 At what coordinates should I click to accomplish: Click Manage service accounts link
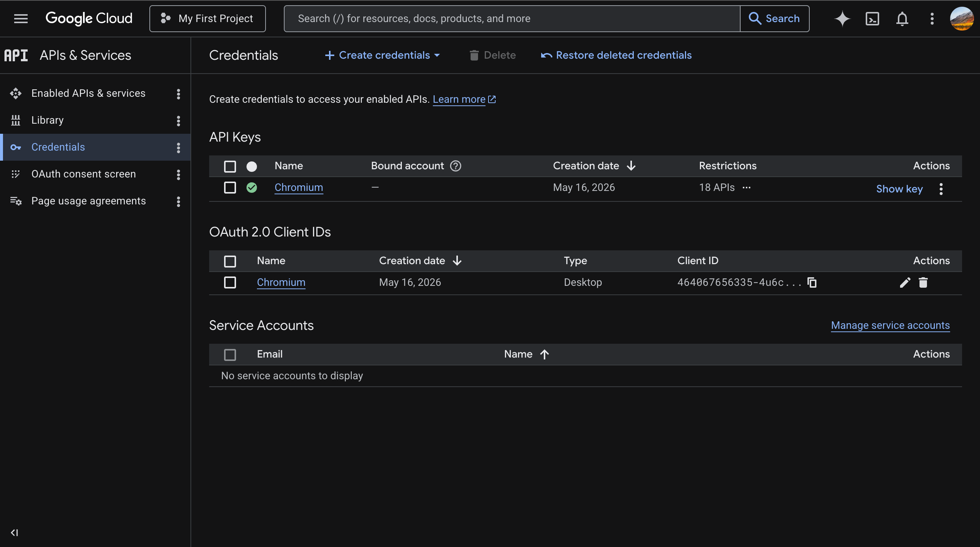[890, 325]
